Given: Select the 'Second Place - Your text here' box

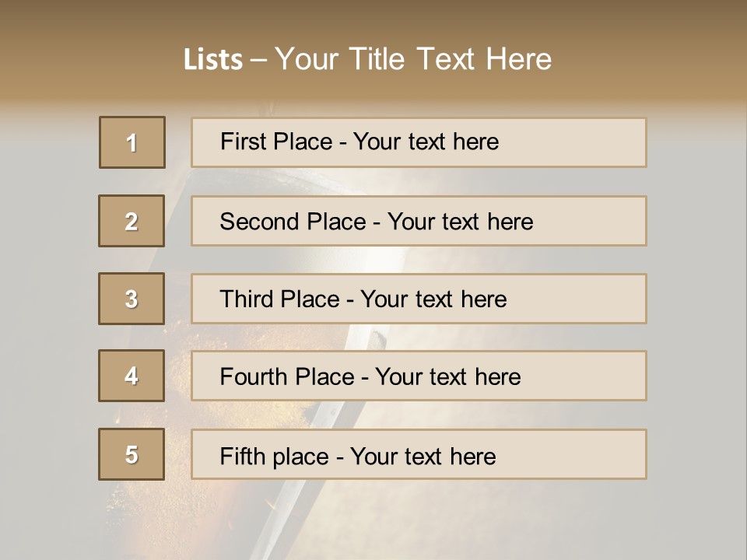Looking at the screenshot, I should click(x=419, y=221).
